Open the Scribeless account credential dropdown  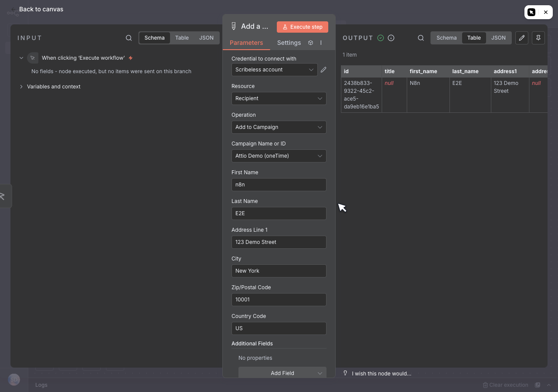275,70
